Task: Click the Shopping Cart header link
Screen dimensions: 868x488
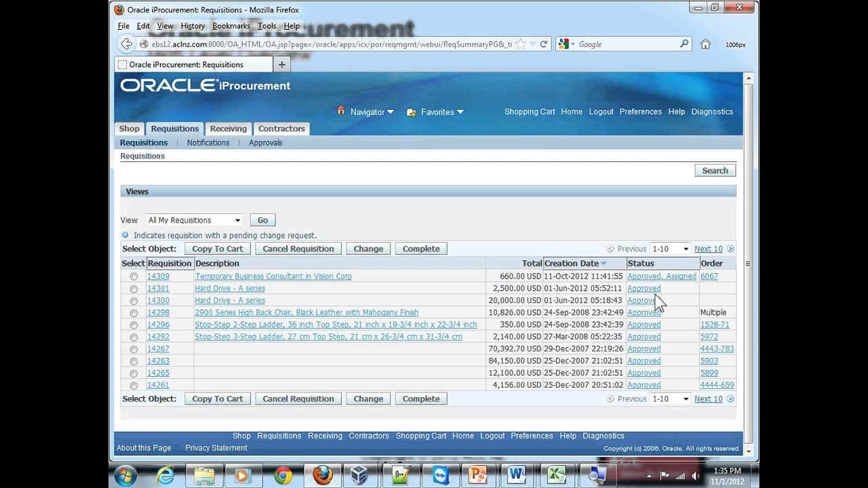Action: [530, 112]
